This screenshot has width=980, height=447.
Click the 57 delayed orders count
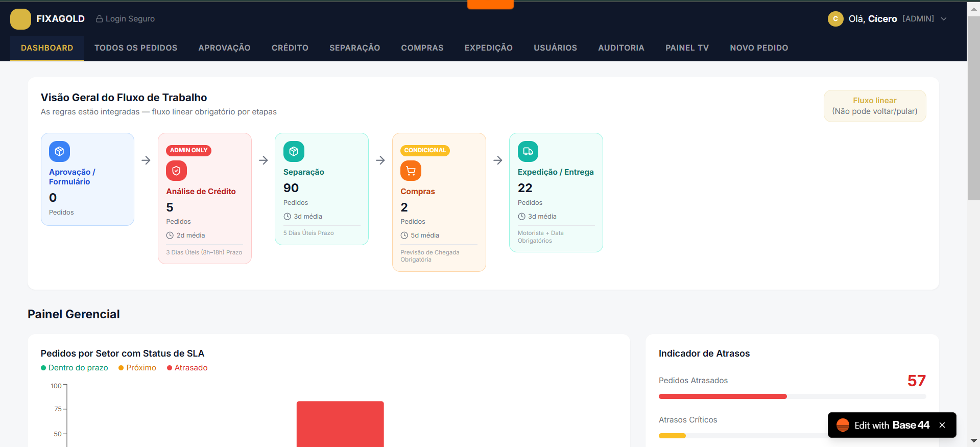(x=917, y=381)
